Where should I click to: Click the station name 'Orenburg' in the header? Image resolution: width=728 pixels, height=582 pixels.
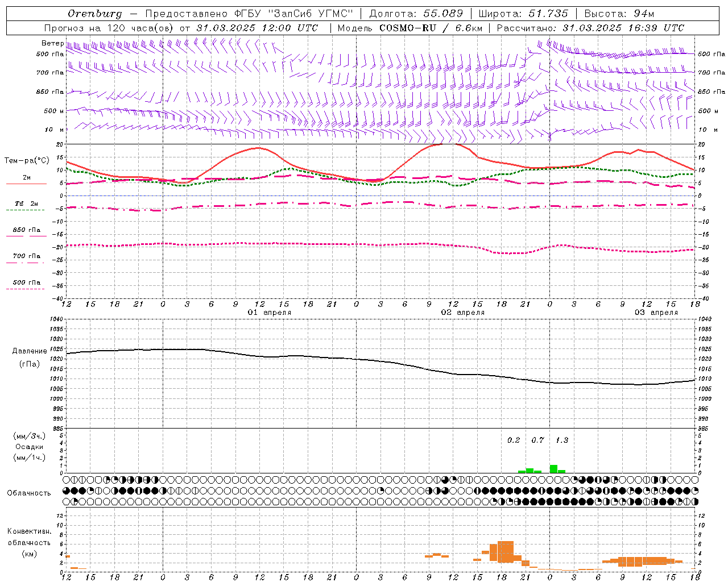click(x=94, y=14)
